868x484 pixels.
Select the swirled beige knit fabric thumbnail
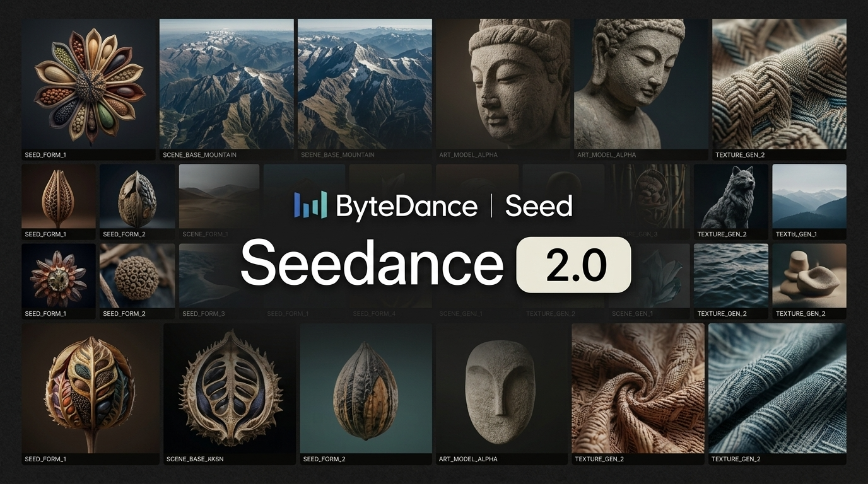(x=638, y=388)
